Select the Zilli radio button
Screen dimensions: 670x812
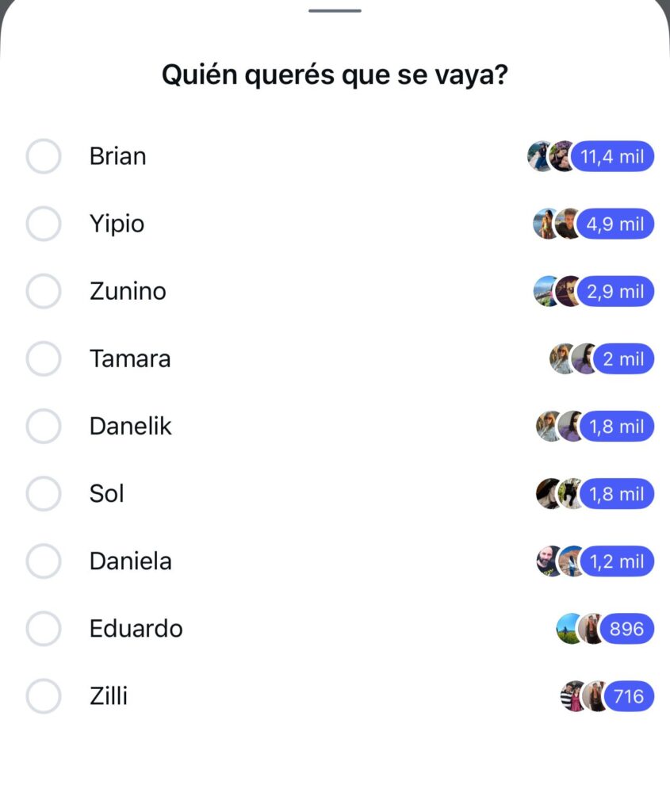tap(44, 696)
